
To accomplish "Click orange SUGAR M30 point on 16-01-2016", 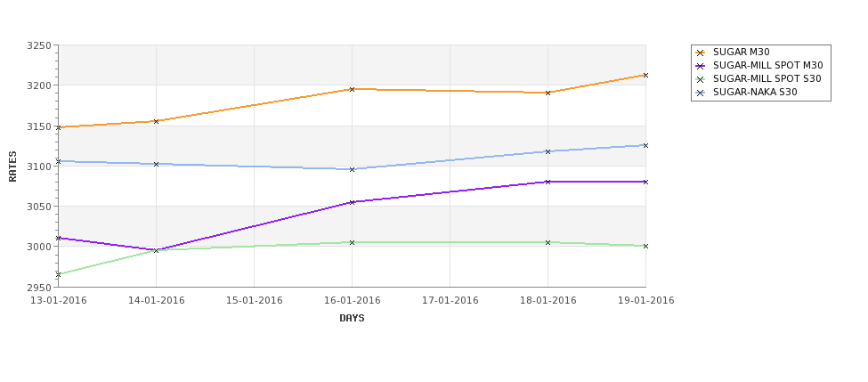I will [352, 89].
